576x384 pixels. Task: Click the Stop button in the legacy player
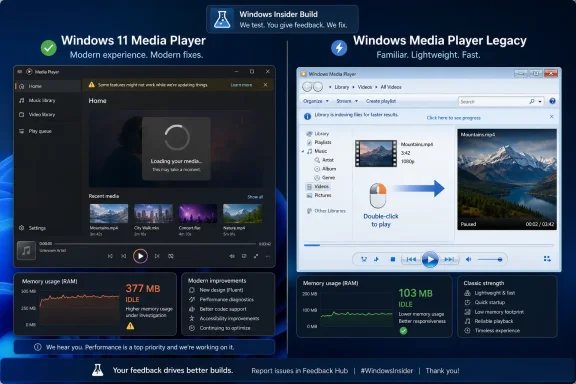[x=393, y=259]
